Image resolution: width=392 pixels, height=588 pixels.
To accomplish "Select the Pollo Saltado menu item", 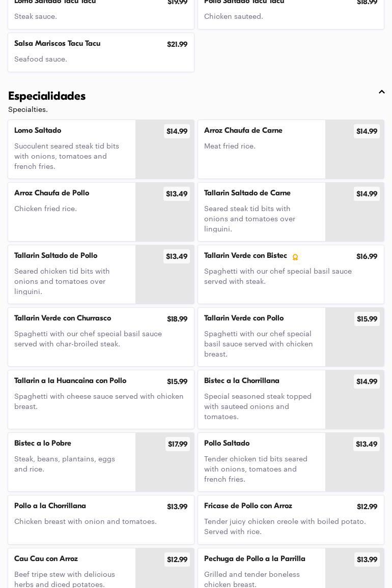I will [x=262, y=461].
